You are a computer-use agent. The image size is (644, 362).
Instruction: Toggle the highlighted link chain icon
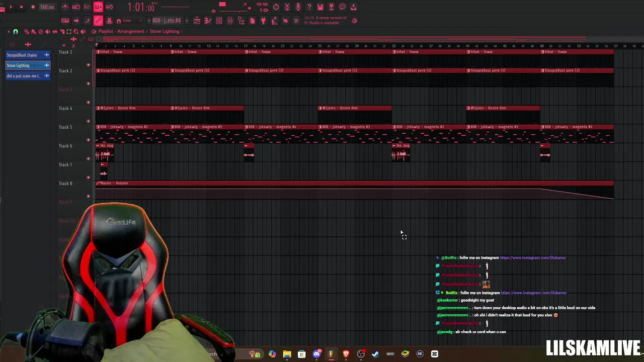coord(98,21)
